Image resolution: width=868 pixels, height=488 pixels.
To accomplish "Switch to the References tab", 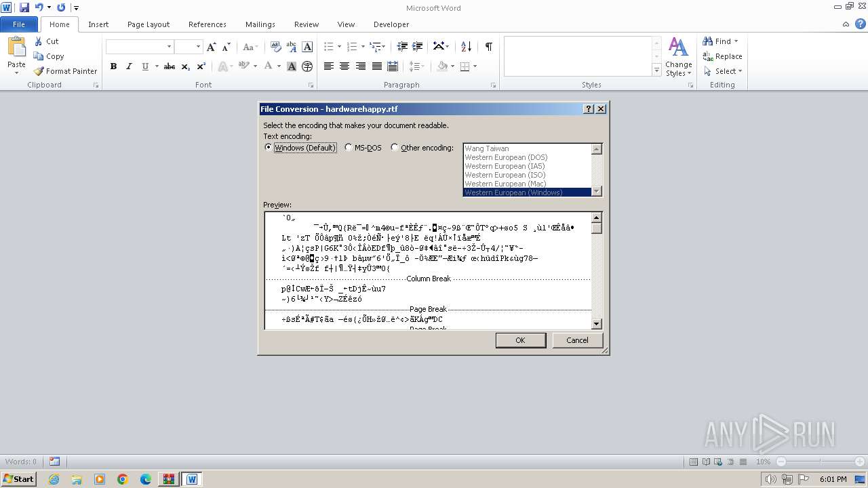I will (208, 24).
